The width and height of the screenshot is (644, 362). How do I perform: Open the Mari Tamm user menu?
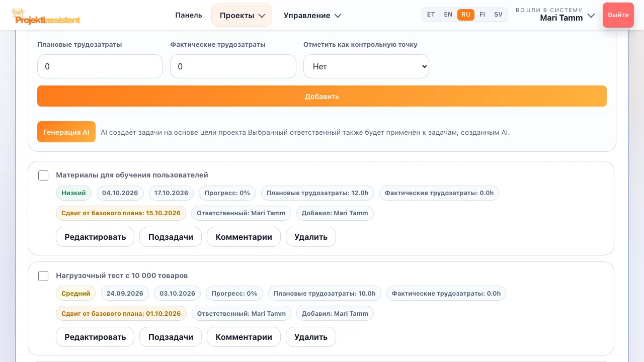[555, 15]
